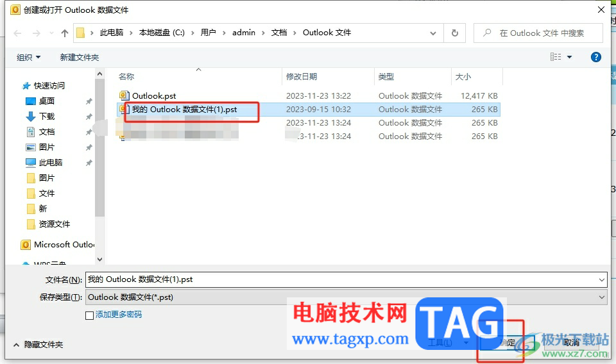Change the view layout icon
616x364 pixels.
[556, 57]
